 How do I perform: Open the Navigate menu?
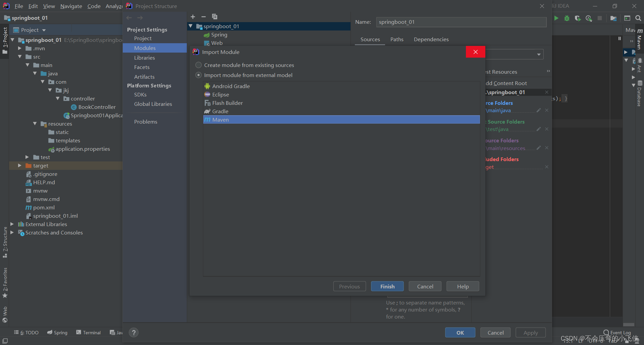click(71, 6)
